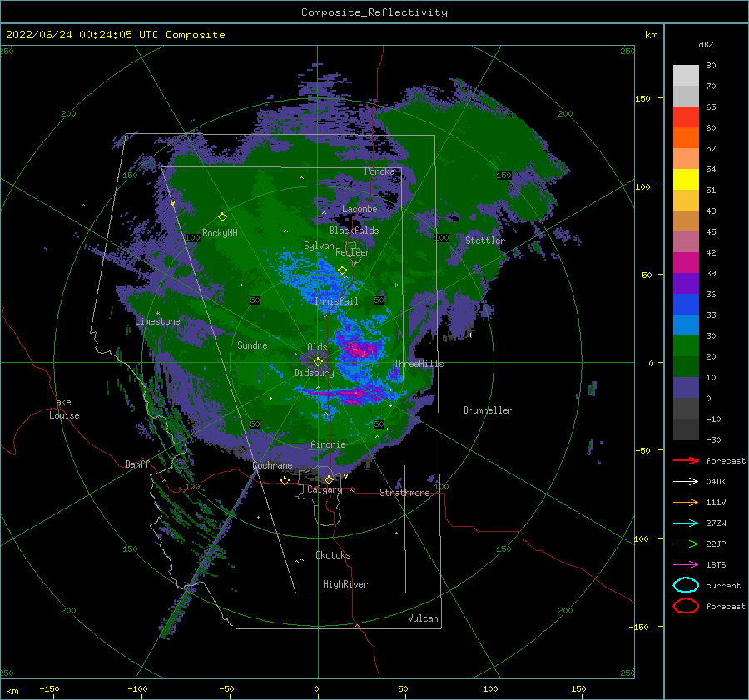Select the RedDeer city label
Screen dimensions: 749x700
pyautogui.click(x=353, y=252)
